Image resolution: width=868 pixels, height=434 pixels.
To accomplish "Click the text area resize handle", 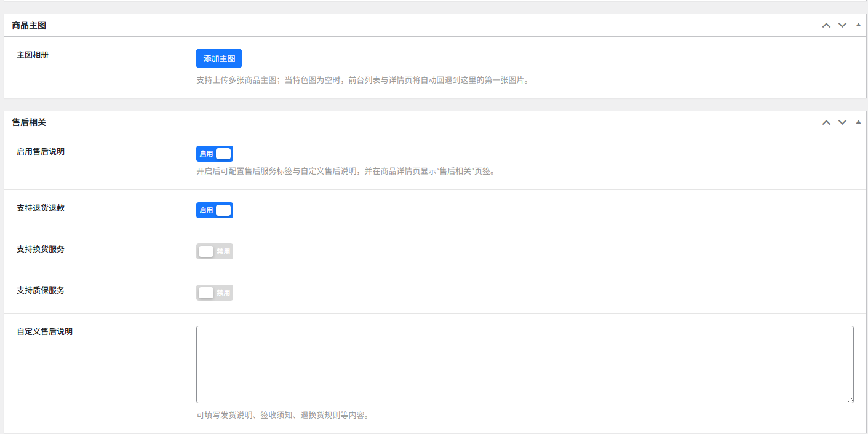I will [x=850, y=400].
